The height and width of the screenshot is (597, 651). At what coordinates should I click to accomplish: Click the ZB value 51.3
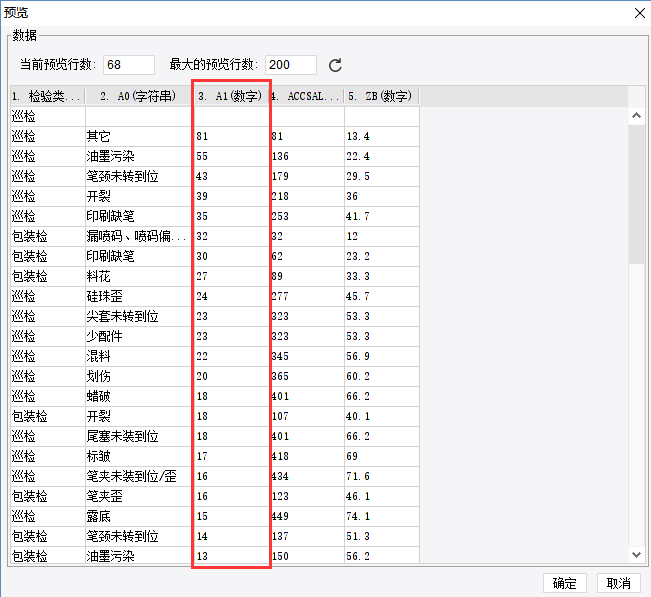click(x=382, y=536)
